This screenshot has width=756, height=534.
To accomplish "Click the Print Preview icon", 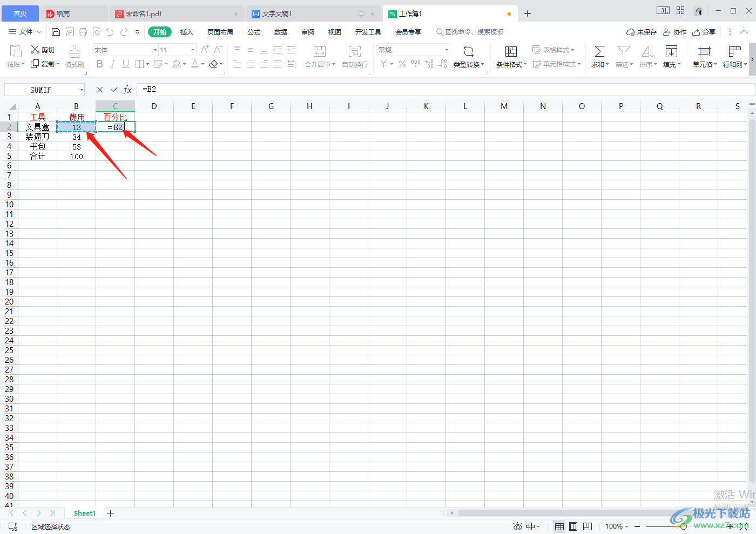I will click(x=97, y=32).
